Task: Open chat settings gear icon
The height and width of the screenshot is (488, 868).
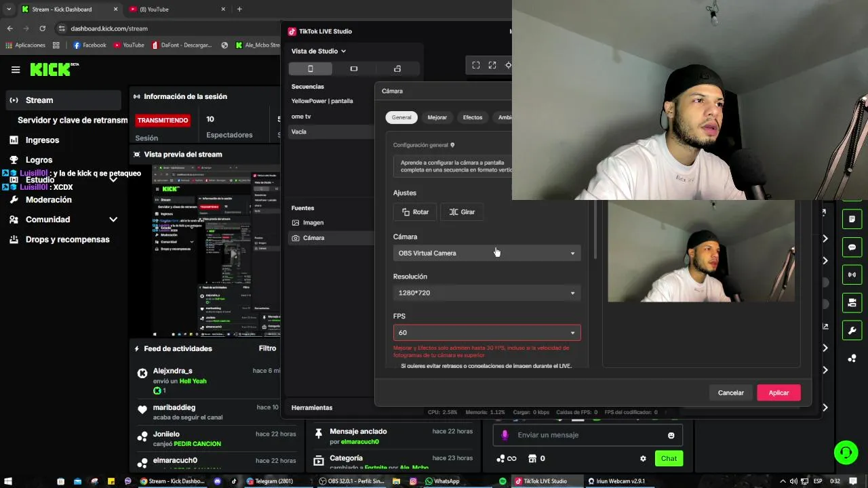Action: coord(643,459)
